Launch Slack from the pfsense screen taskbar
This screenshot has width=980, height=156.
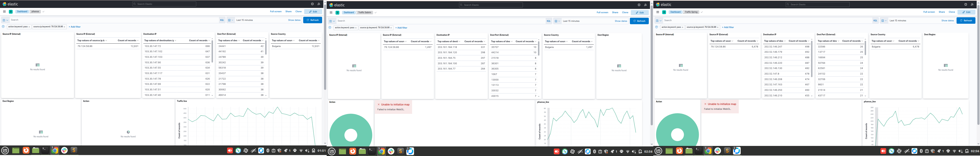click(x=65, y=150)
